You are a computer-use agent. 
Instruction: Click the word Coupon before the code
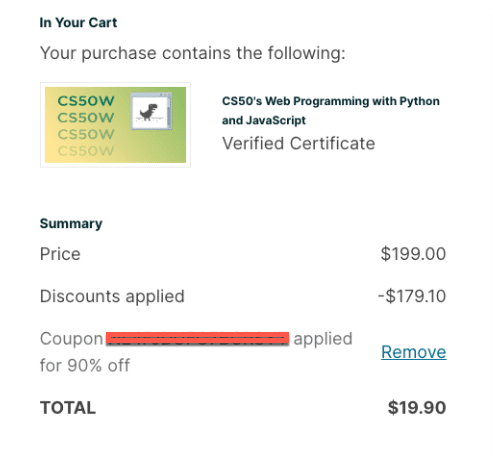(71, 339)
